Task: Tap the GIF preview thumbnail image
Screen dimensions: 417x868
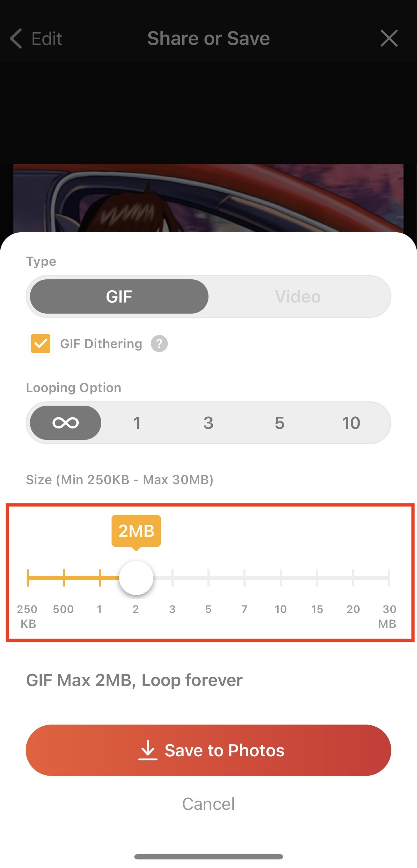Action: coord(208,198)
